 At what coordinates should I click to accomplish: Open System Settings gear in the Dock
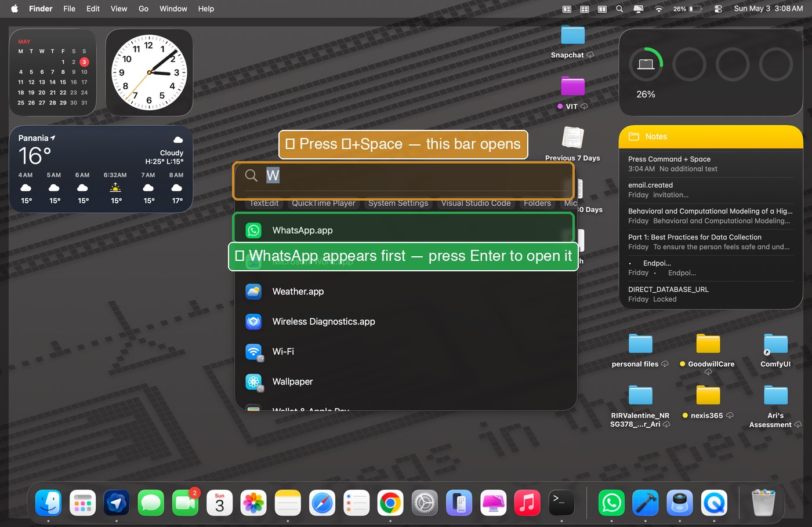(425, 503)
